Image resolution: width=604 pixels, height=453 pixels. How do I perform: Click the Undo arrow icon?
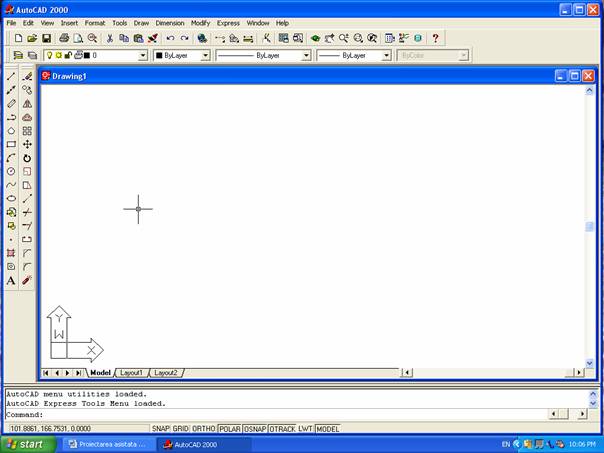coord(170,38)
